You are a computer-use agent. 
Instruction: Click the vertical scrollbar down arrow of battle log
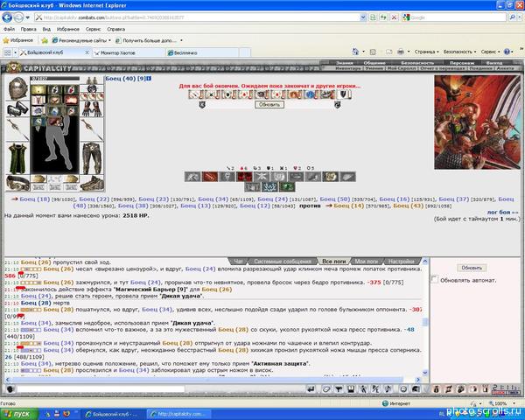tap(425, 373)
